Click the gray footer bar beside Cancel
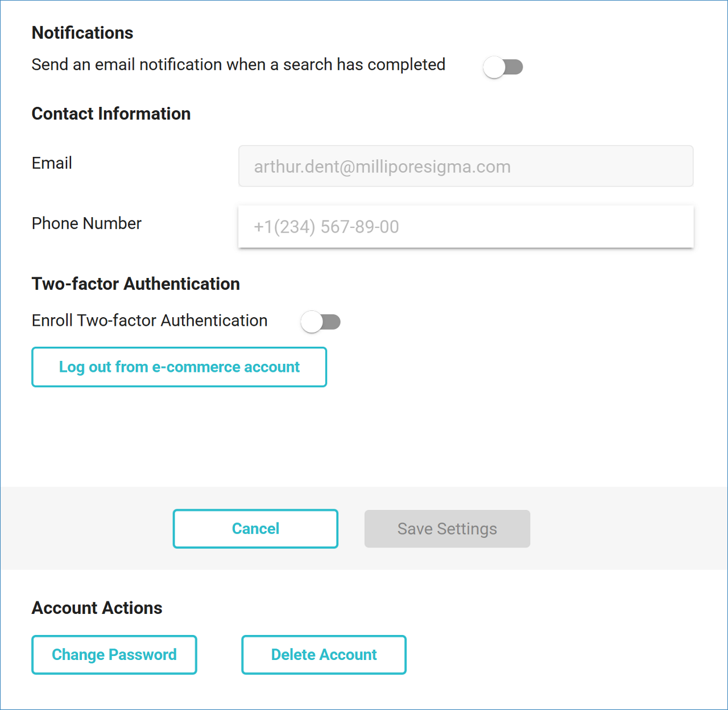Image resolution: width=728 pixels, height=710 pixels. [85, 529]
